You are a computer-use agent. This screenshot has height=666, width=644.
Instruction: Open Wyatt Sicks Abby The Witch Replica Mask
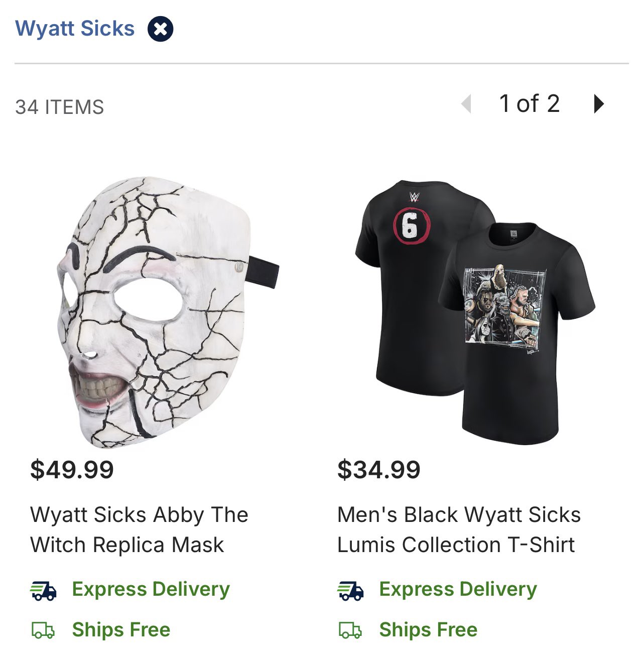pos(139,529)
